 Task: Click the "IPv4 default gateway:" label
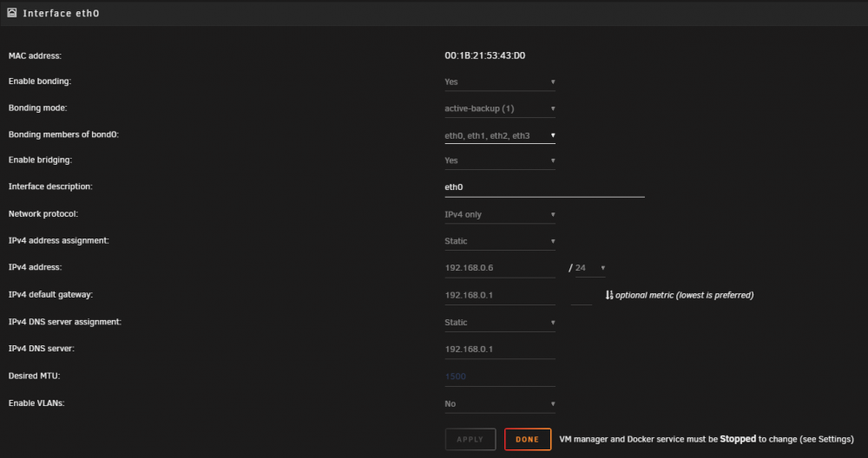50,294
